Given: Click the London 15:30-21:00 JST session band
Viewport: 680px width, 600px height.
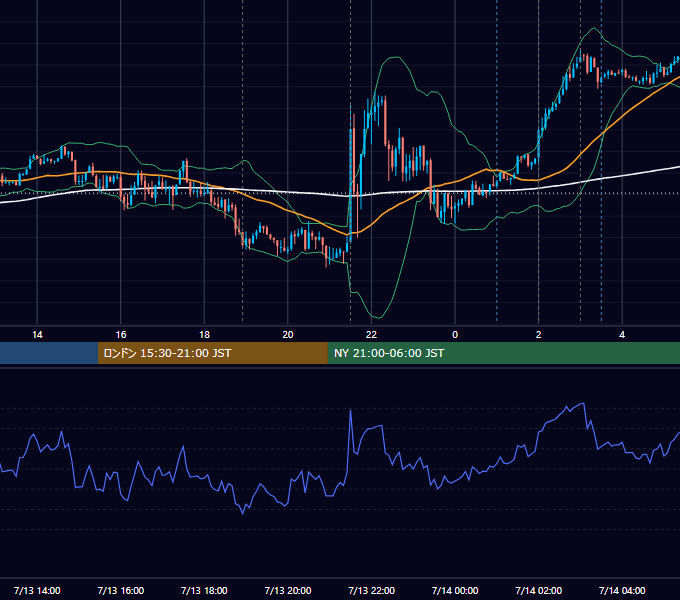Looking at the screenshot, I should (x=212, y=353).
